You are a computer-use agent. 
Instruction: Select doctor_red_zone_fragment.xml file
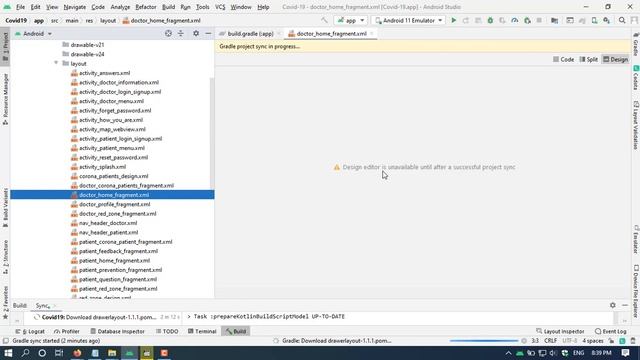click(x=118, y=213)
